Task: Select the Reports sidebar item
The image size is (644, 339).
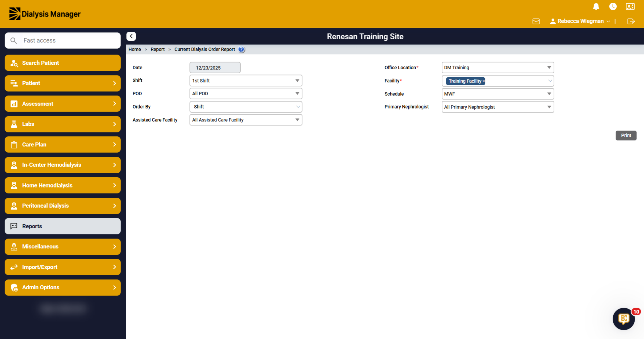Action: 63,226
